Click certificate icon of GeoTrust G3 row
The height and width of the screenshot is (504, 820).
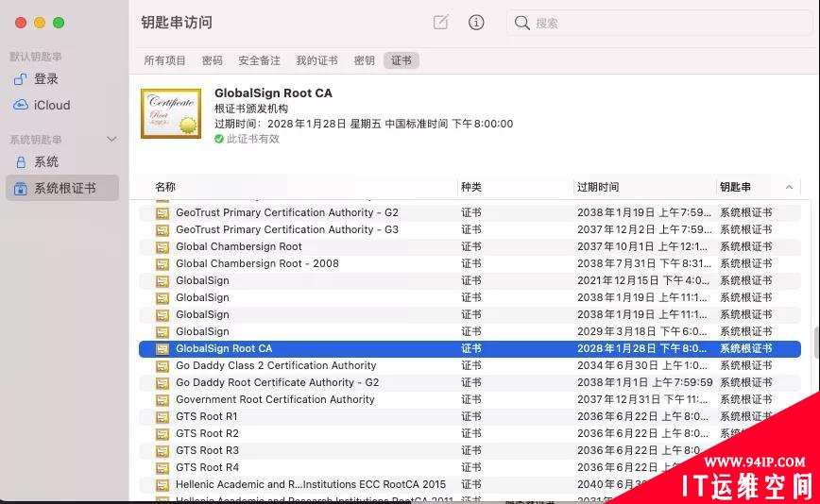tap(162, 229)
